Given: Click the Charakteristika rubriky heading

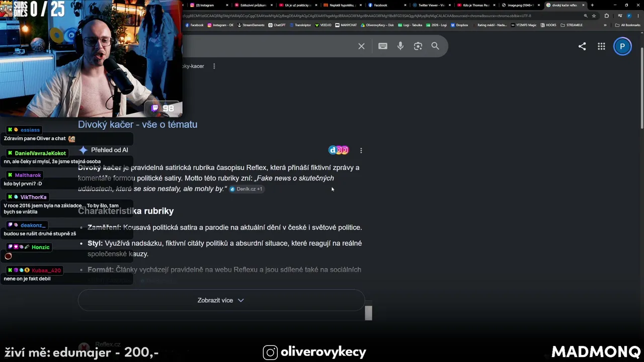Looking at the screenshot, I should point(126,211).
